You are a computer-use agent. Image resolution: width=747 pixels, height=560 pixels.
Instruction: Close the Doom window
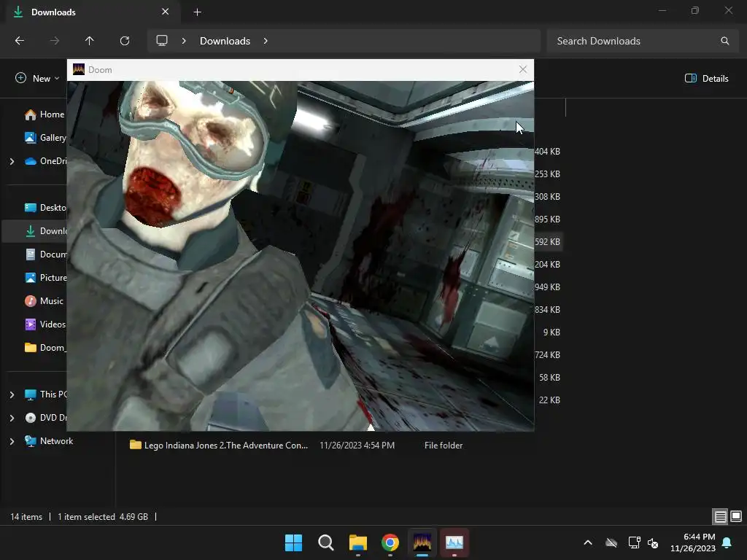(522, 69)
